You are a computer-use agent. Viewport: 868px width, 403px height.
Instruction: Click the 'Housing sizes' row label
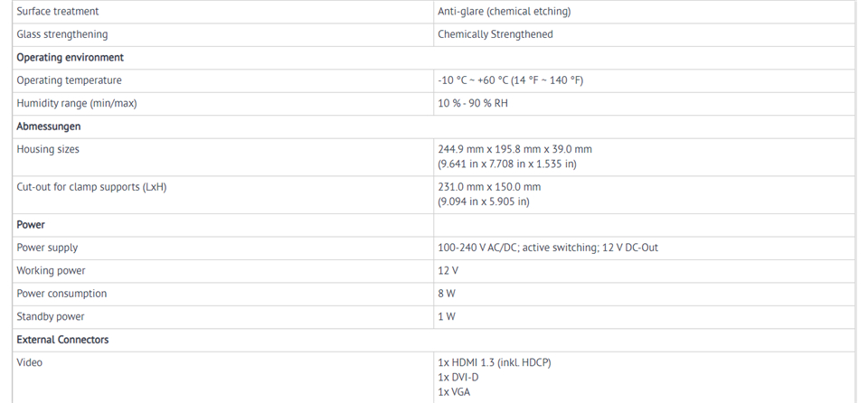point(47,149)
